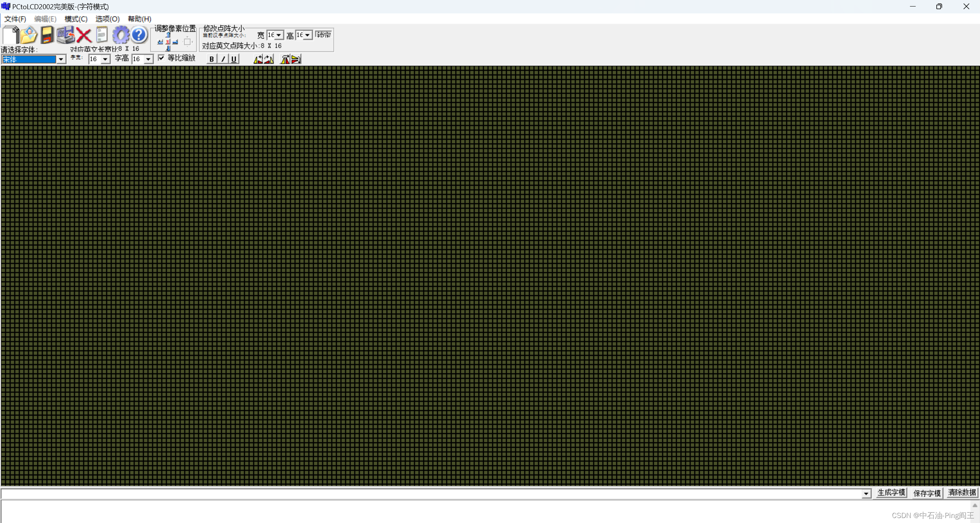The image size is (980, 523).
Task: Open the notepad text icon
Action: pyautogui.click(x=101, y=35)
